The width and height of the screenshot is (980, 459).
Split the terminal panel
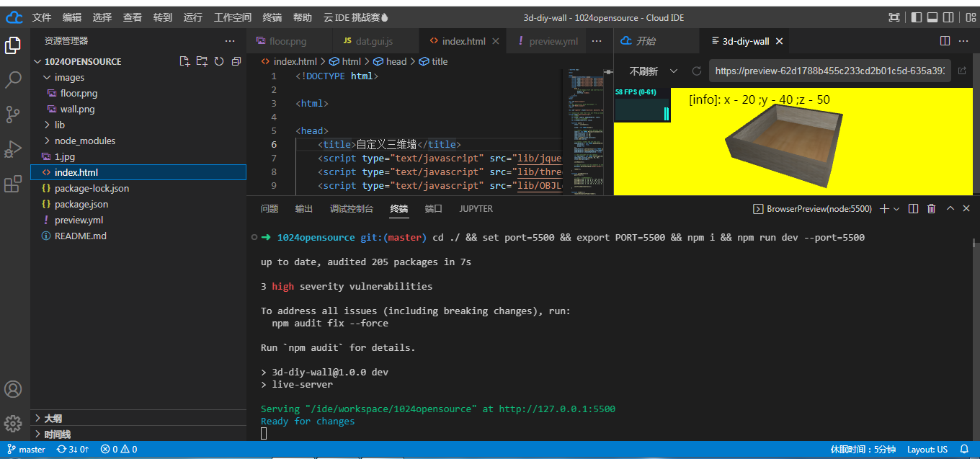point(913,209)
